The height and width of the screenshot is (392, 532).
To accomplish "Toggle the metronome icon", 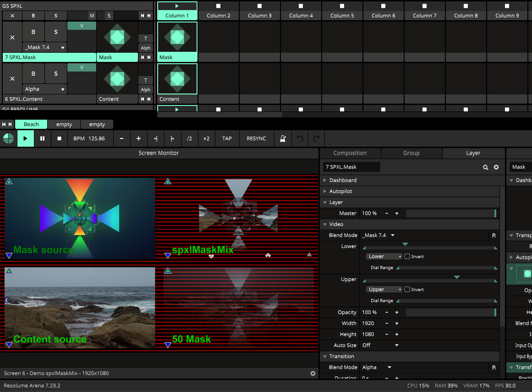I will [x=283, y=138].
